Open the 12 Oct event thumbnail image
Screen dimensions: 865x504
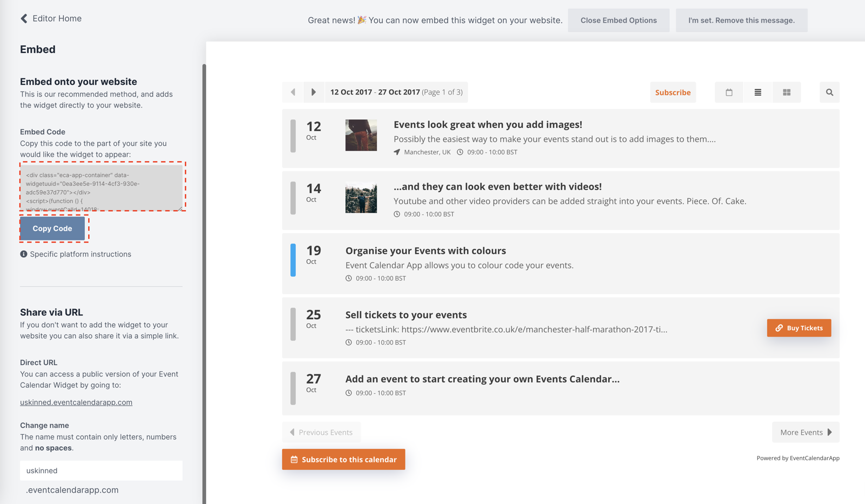[361, 135]
